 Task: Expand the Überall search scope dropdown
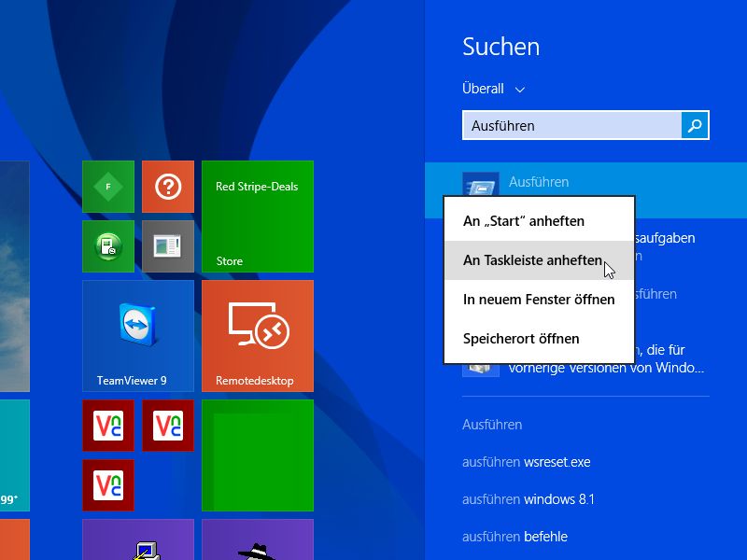pyautogui.click(x=494, y=89)
